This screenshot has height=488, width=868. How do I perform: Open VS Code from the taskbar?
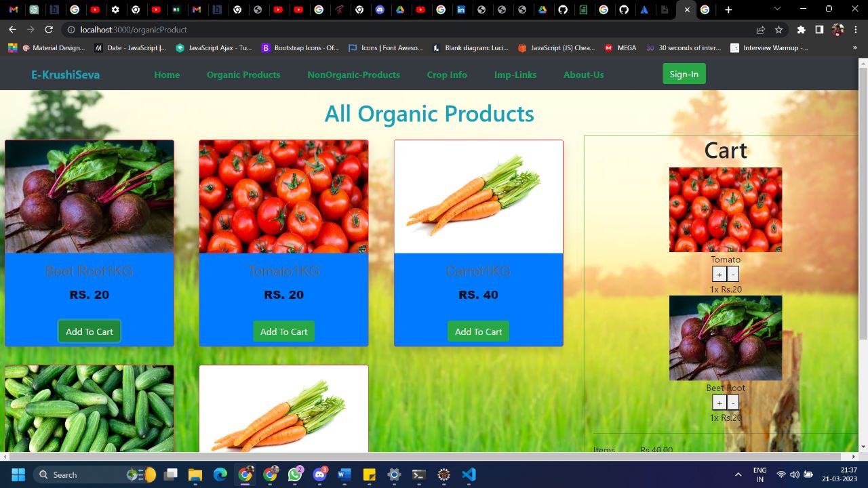click(469, 474)
